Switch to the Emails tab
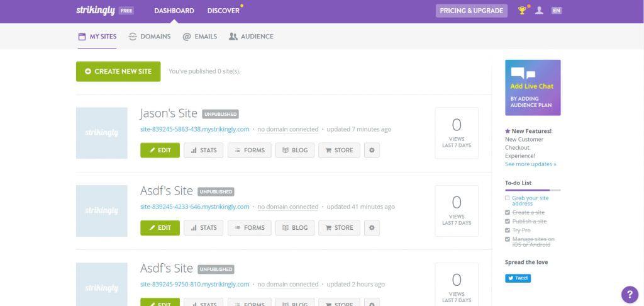Image resolution: width=644 pixels, height=306 pixels. point(199,36)
